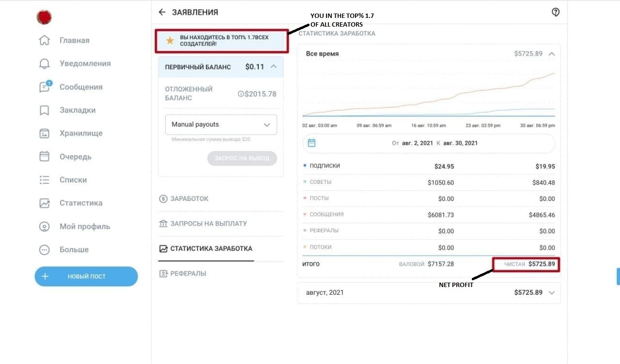Open Главная via the home icon
This screenshot has height=364, width=620.
click(x=45, y=40)
